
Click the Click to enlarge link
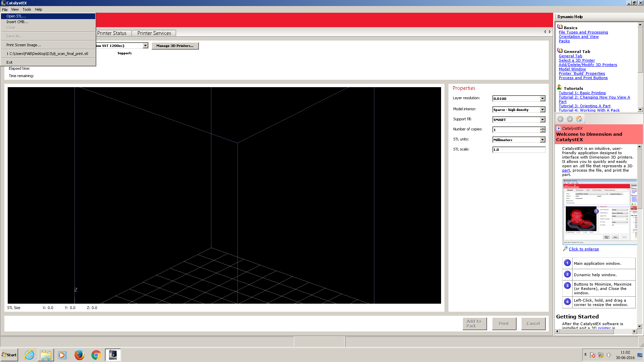[x=584, y=249]
